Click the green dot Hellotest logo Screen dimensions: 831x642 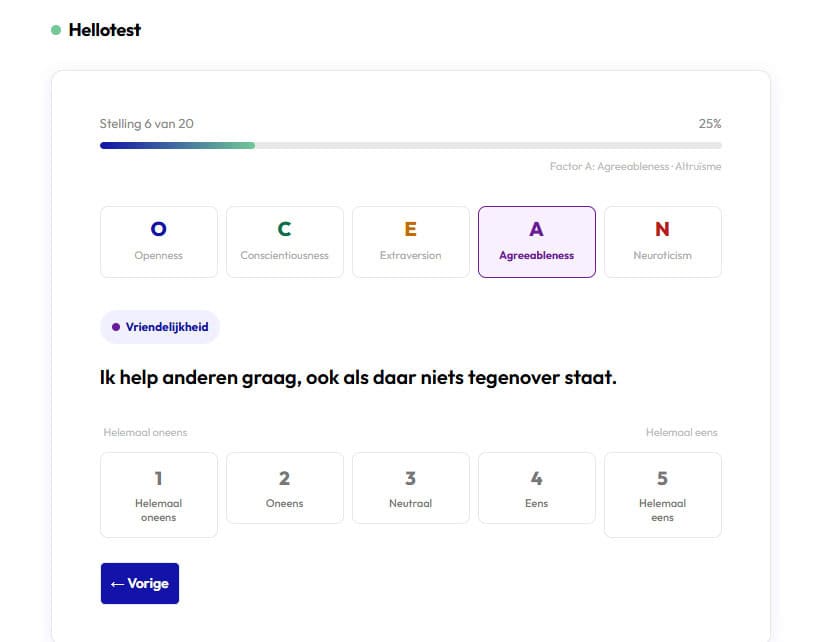pyautogui.click(x=56, y=30)
